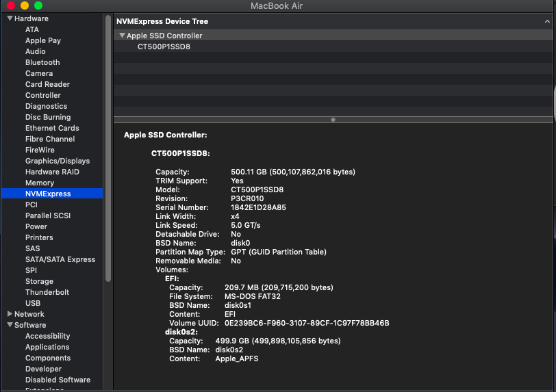Image resolution: width=556 pixels, height=392 pixels.
Task: Open the Power category
Action: tap(36, 227)
